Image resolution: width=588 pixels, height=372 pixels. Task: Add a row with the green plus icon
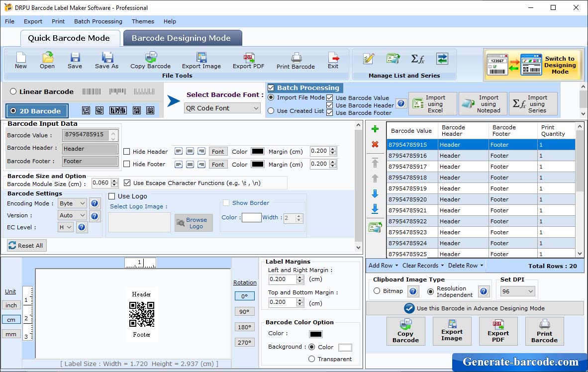375,129
